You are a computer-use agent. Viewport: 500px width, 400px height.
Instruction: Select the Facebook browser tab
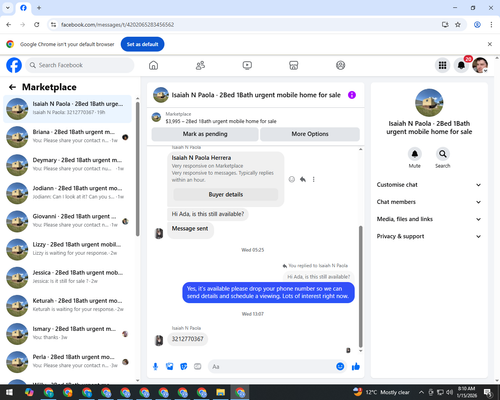click(x=23, y=8)
